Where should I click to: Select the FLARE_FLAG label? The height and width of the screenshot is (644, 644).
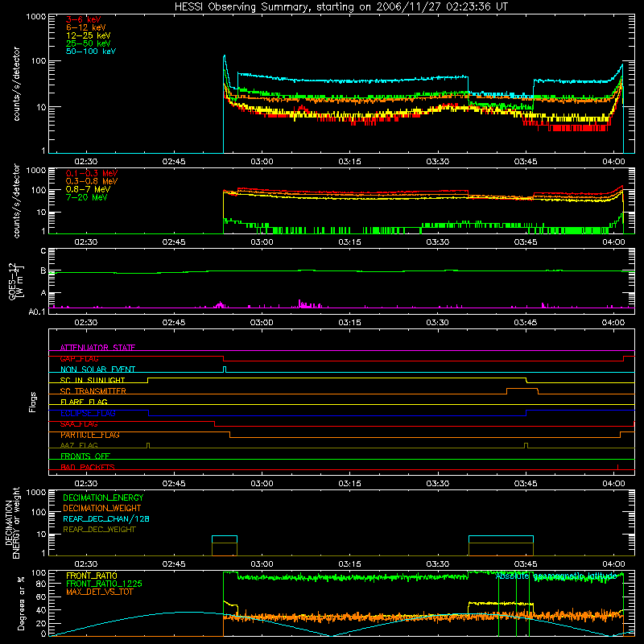pos(84,402)
